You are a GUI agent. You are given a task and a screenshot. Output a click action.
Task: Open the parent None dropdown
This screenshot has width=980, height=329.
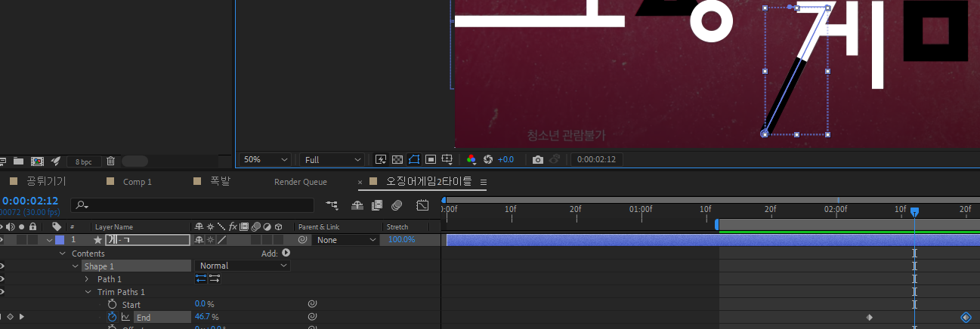[346, 240]
